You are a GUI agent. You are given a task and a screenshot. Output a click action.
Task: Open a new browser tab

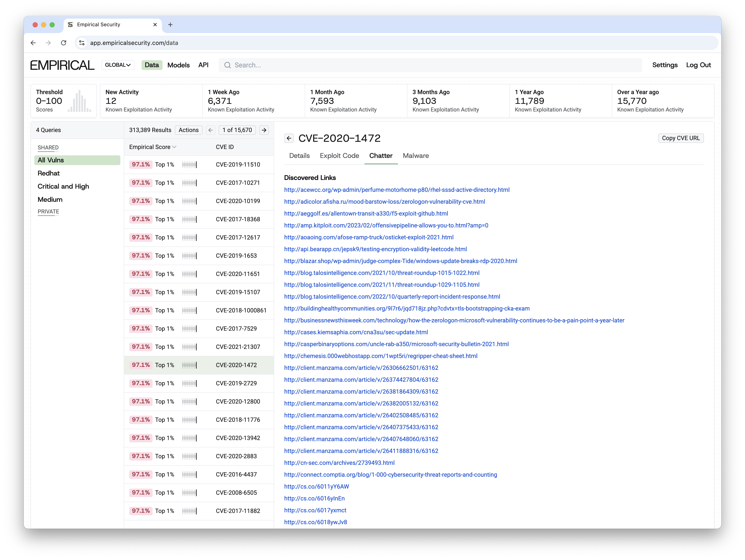[170, 25]
